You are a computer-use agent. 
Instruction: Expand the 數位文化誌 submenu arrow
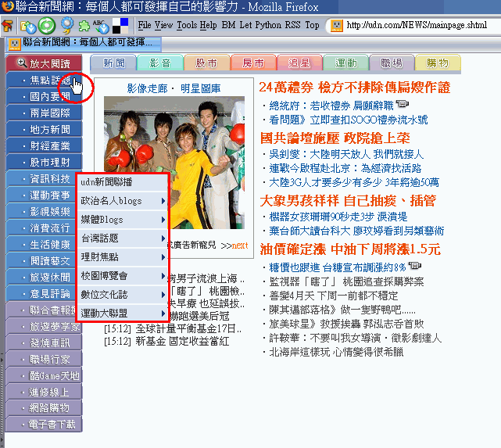click(x=163, y=295)
